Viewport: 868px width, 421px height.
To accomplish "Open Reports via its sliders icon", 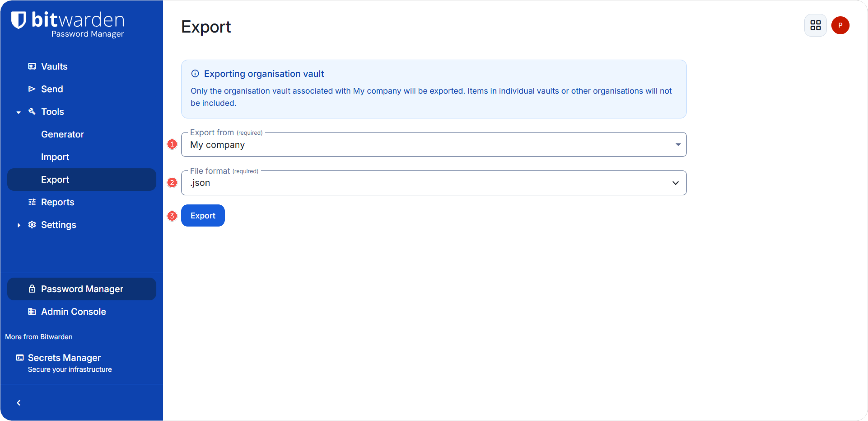I will pyautogui.click(x=32, y=202).
